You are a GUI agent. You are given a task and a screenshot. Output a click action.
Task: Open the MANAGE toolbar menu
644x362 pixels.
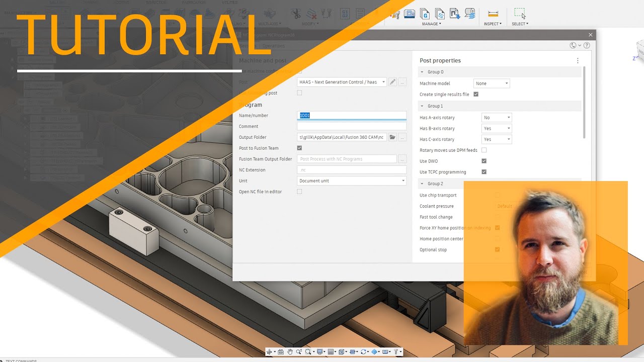click(x=431, y=24)
